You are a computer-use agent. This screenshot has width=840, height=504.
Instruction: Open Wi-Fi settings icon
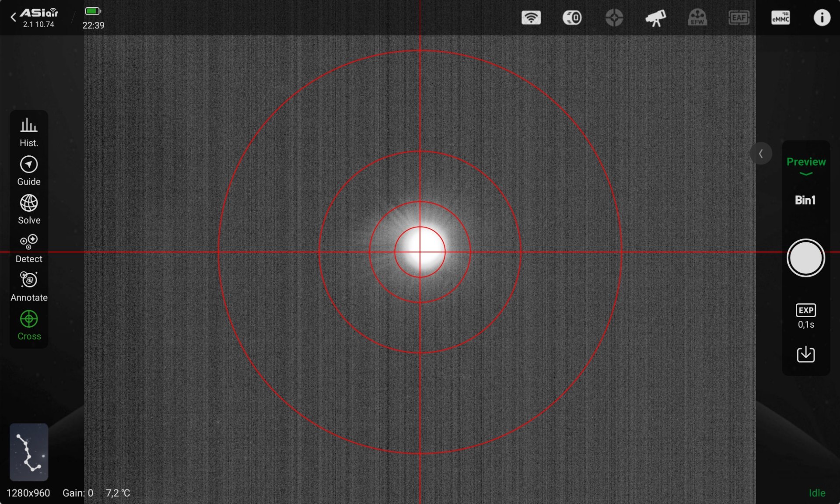531,18
